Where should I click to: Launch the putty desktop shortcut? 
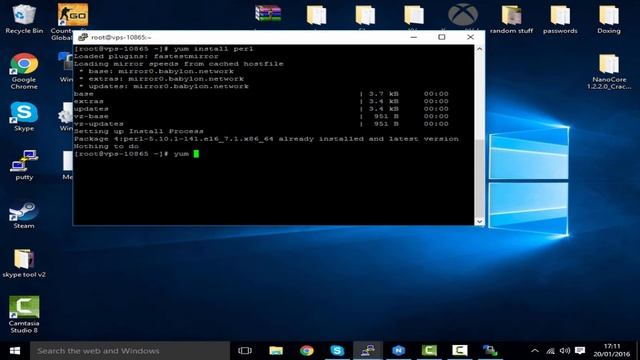pyautogui.click(x=24, y=164)
